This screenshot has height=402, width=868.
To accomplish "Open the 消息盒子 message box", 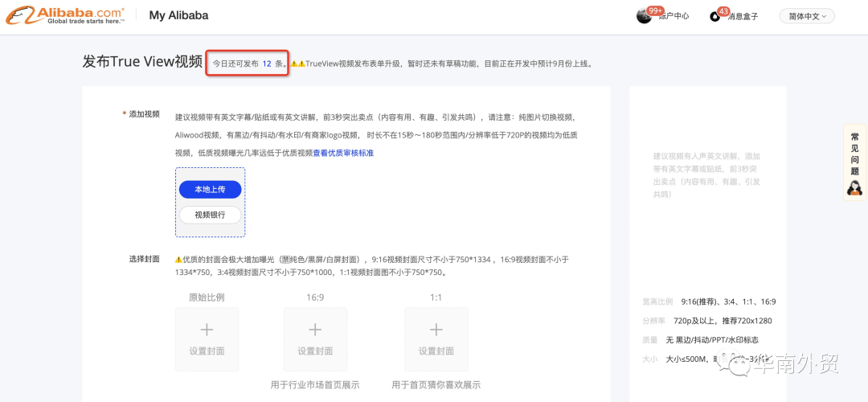I will click(x=743, y=17).
